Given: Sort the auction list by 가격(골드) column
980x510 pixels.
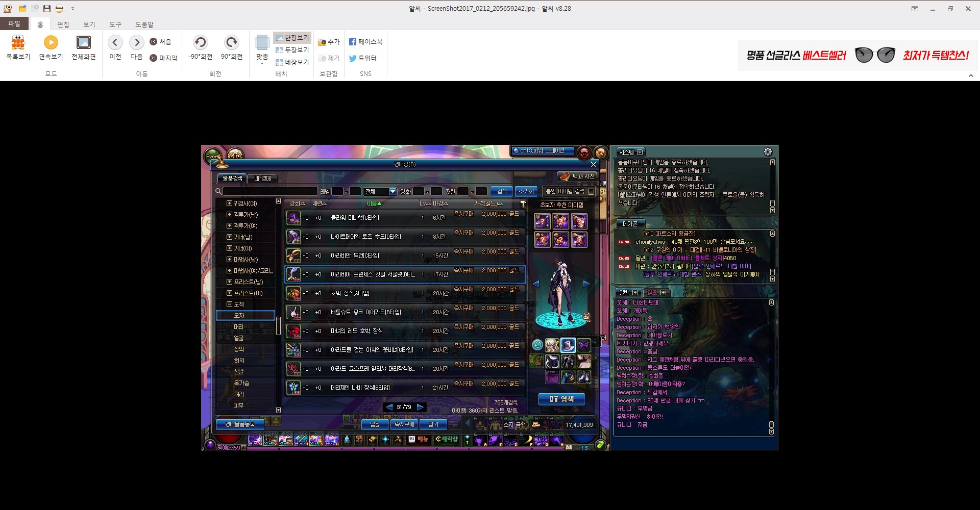Looking at the screenshot, I should pyautogui.click(x=488, y=203).
